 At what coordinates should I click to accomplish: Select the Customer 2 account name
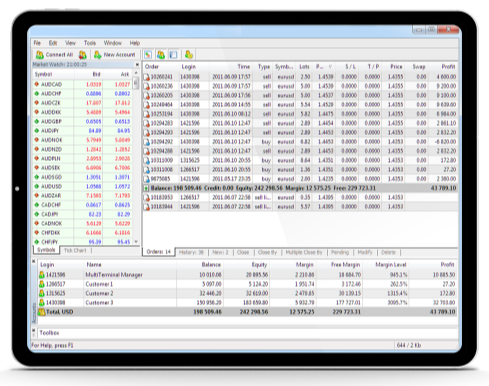tap(99, 293)
